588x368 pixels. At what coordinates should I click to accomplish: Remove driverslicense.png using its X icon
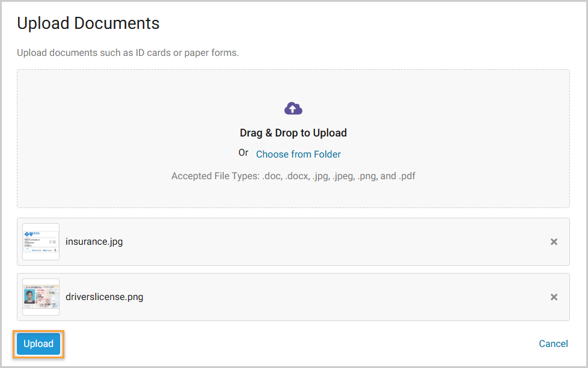554,297
